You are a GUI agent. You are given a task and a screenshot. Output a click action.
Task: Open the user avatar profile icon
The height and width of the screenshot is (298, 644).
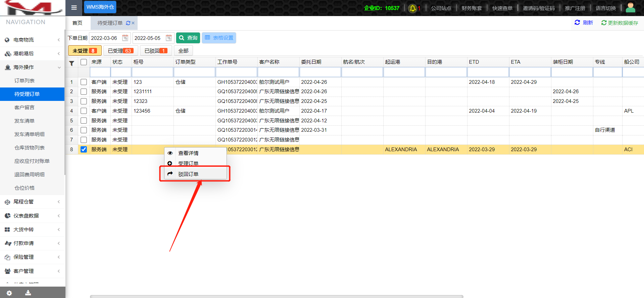(x=631, y=8)
